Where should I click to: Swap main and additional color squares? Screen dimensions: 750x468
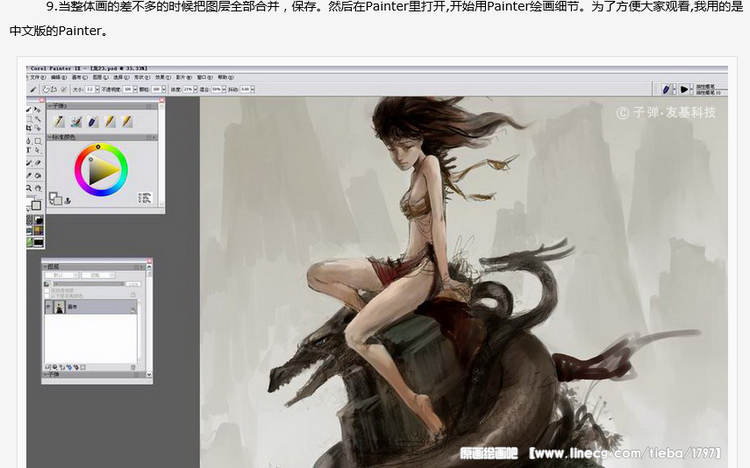(x=51, y=202)
